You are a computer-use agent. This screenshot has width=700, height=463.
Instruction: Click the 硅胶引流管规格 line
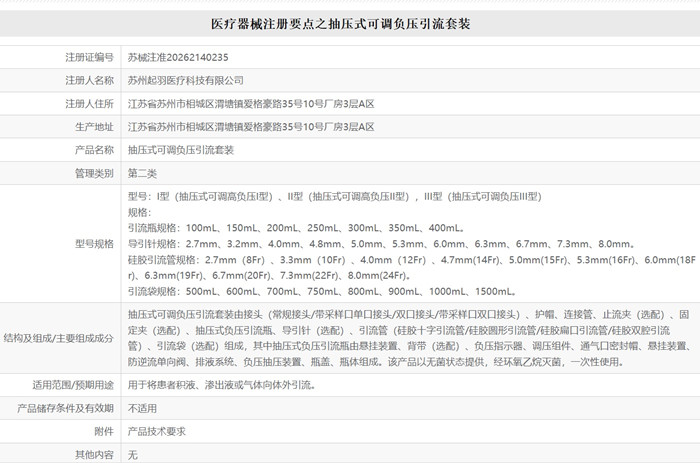pyautogui.click(x=412, y=267)
